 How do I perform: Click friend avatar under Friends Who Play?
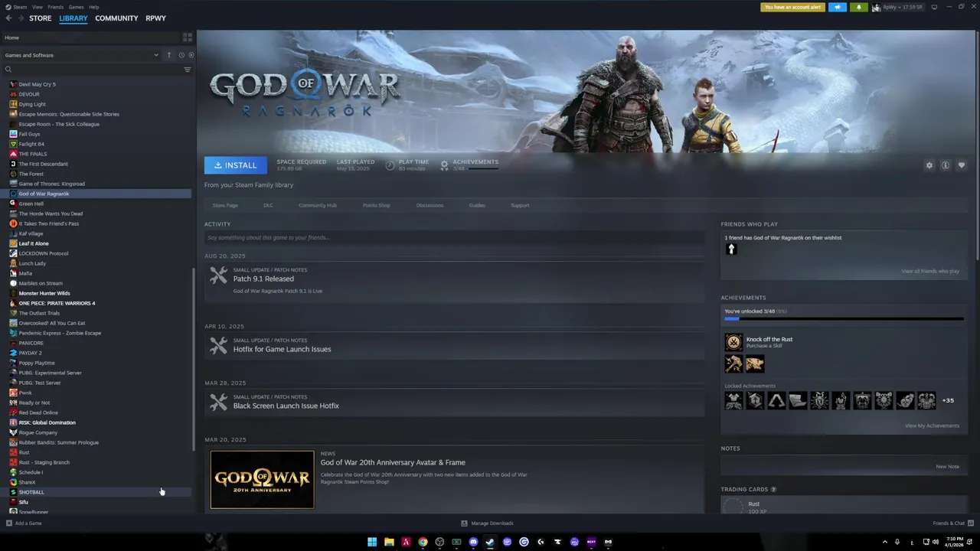[x=731, y=249]
